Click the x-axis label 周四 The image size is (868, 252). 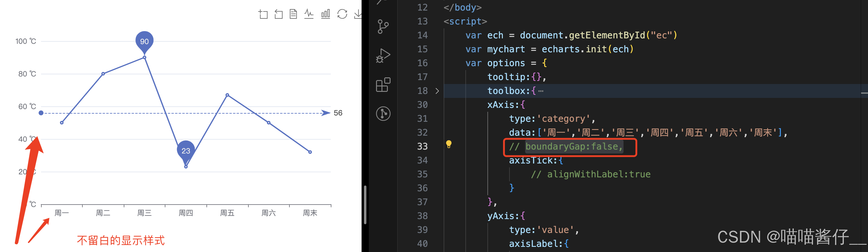pyautogui.click(x=186, y=213)
